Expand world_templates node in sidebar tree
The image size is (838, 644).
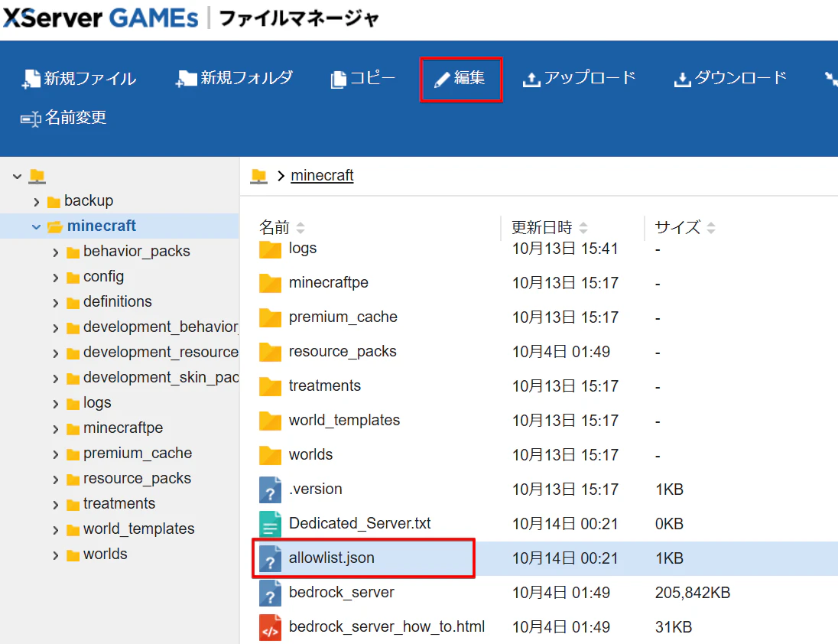click(56, 529)
